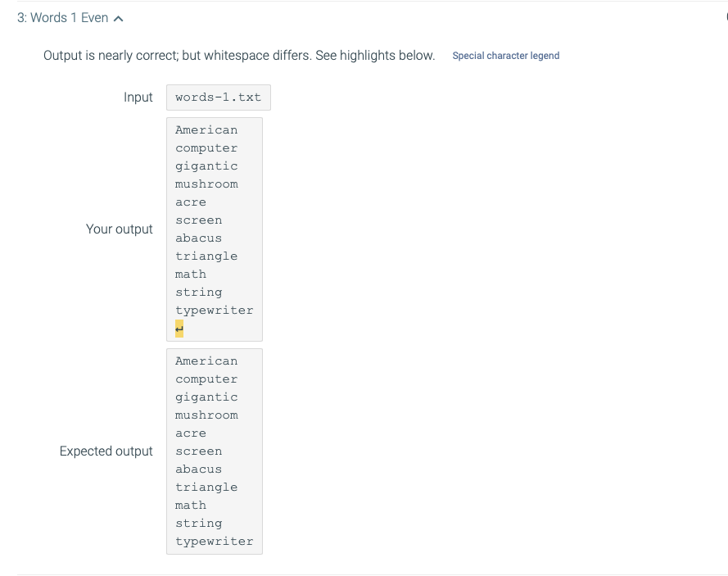Click the "Your output" label
The width and height of the screenshot is (728, 576).
point(120,229)
